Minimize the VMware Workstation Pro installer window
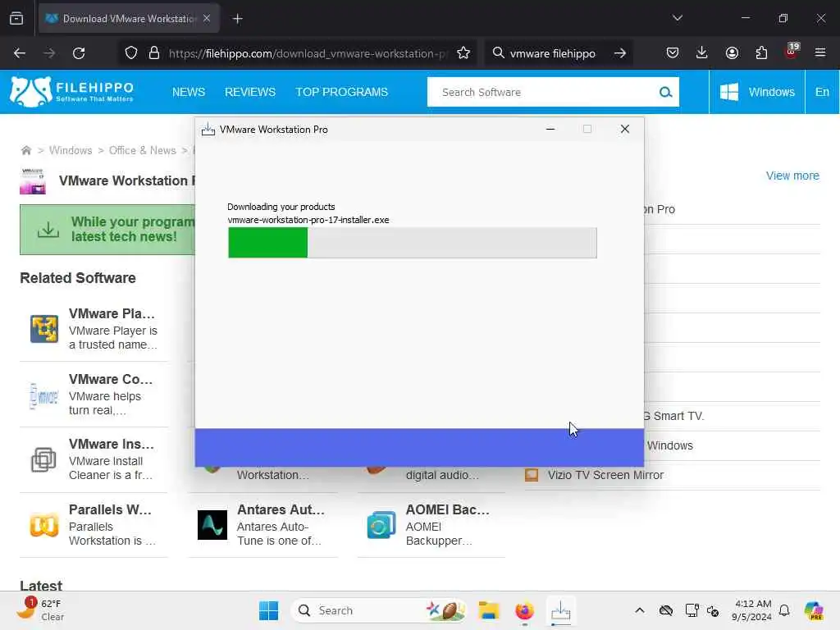 pos(550,129)
